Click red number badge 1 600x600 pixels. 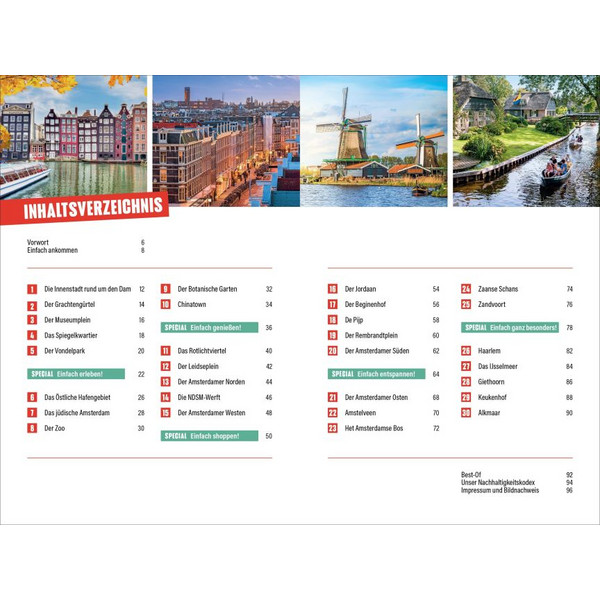(32, 289)
